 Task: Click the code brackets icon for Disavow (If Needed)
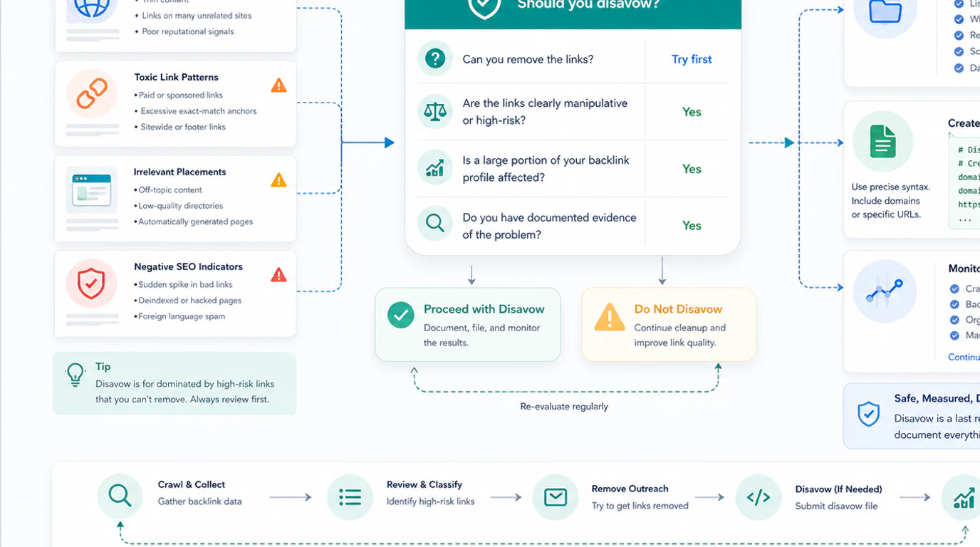(x=759, y=497)
